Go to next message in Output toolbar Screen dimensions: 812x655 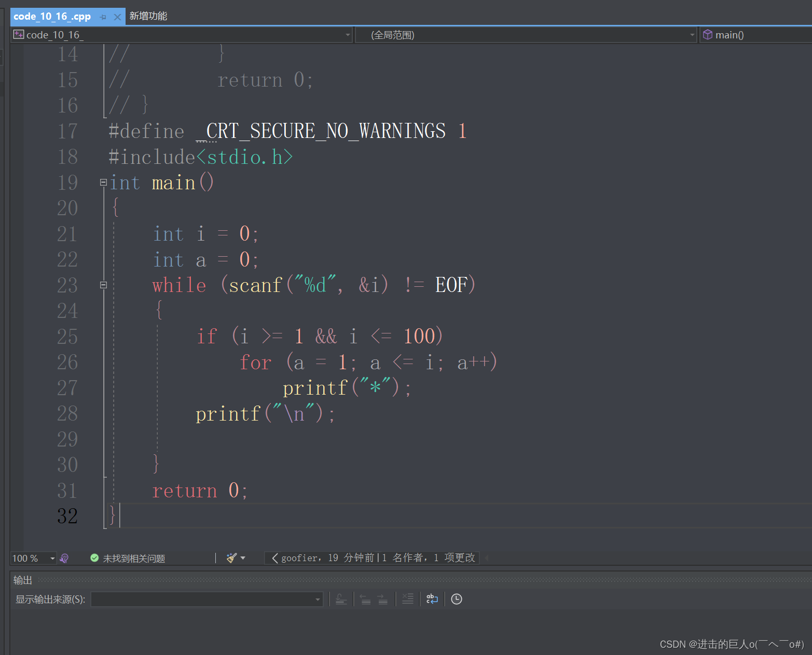tap(382, 599)
